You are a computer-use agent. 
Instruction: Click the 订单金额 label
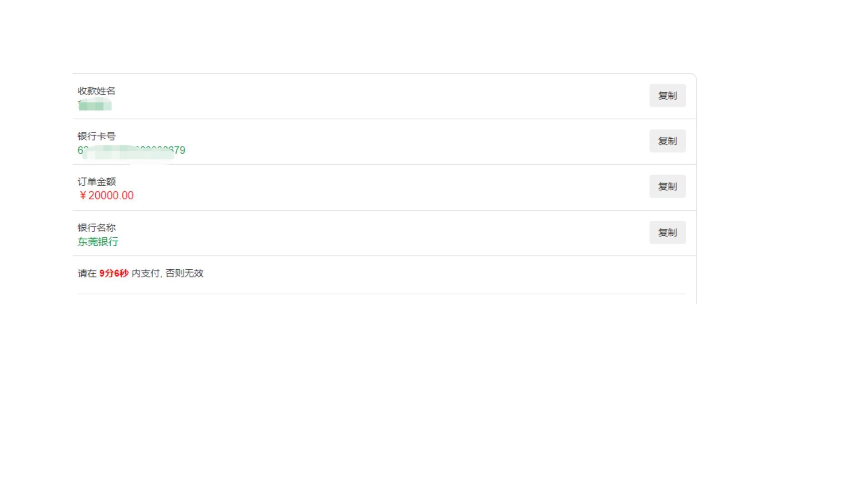96,182
